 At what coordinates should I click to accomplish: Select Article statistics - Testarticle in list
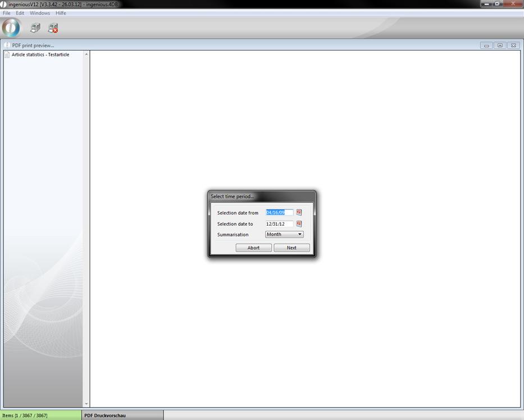click(40, 54)
